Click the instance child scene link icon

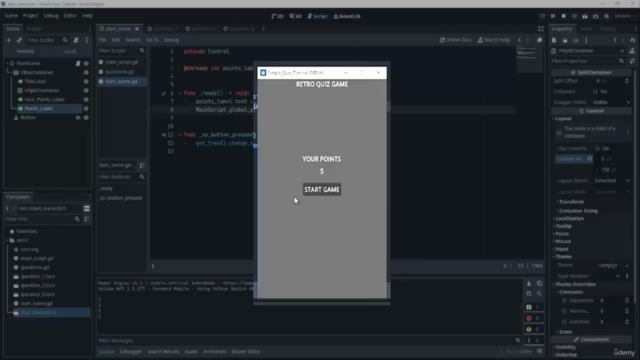tap(19, 40)
